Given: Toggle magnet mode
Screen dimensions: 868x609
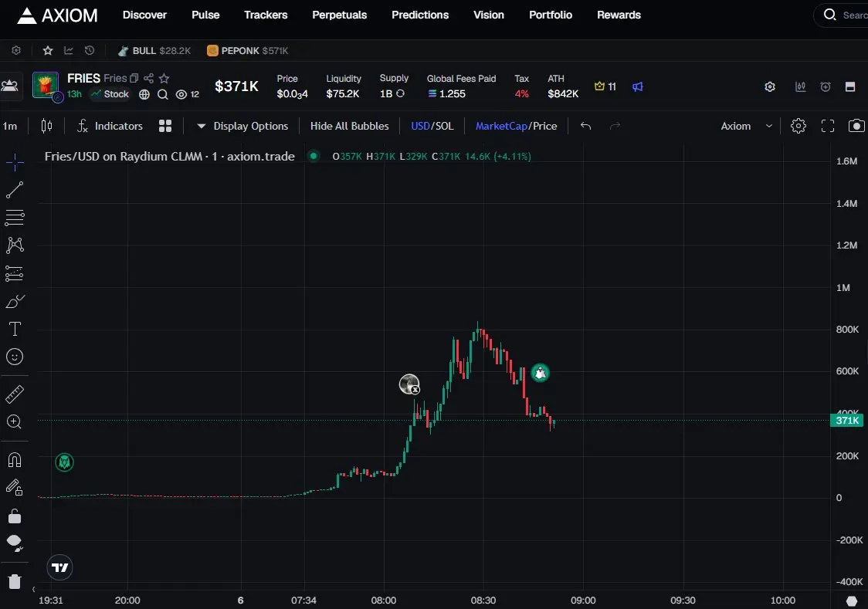Looking at the screenshot, I should (15, 460).
